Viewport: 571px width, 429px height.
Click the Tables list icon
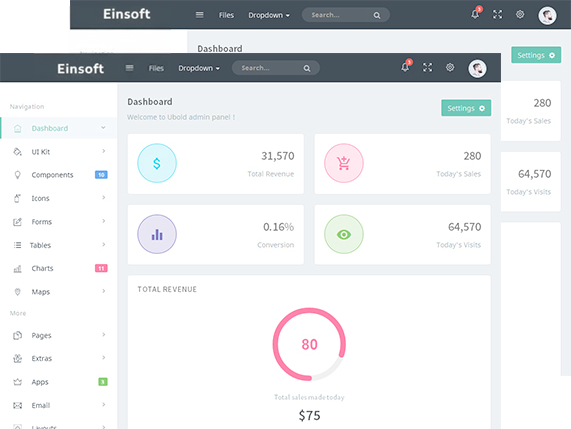[17, 245]
